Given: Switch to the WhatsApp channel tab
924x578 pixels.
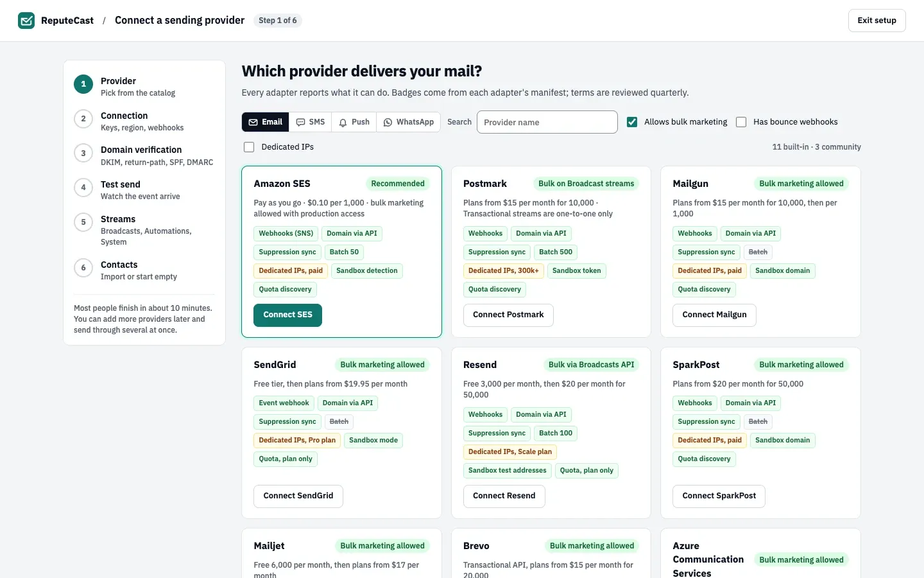Looking at the screenshot, I should [x=408, y=122].
